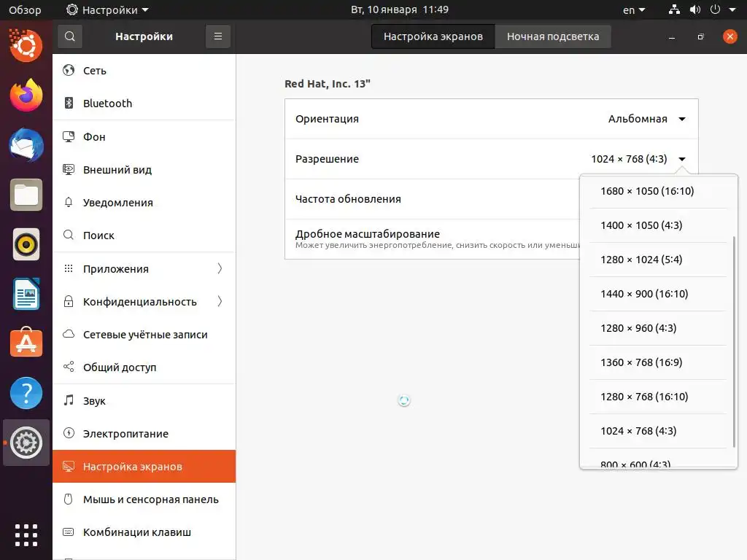
Task: Open Rhythmbox music player from dock
Action: [26, 244]
